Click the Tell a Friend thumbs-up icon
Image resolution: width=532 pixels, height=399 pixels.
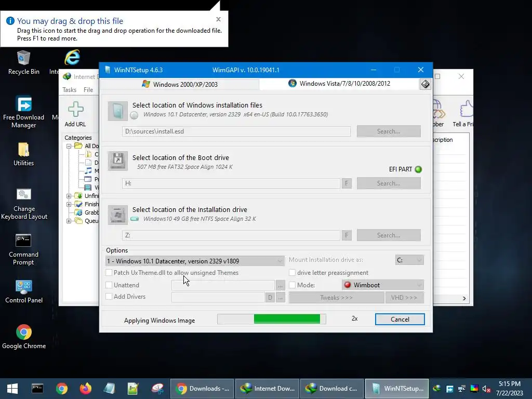[x=466, y=109]
